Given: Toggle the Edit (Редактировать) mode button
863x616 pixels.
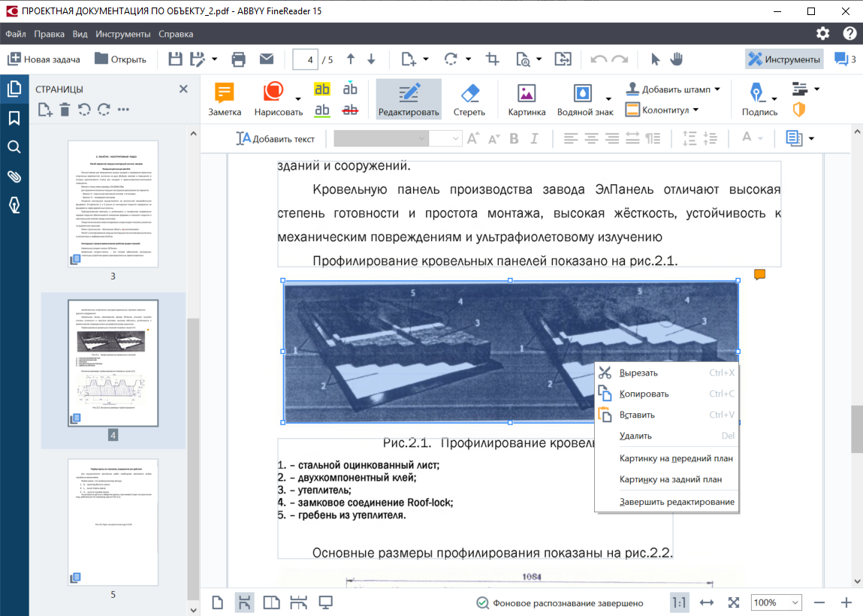Looking at the screenshot, I should pyautogui.click(x=409, y=99).
